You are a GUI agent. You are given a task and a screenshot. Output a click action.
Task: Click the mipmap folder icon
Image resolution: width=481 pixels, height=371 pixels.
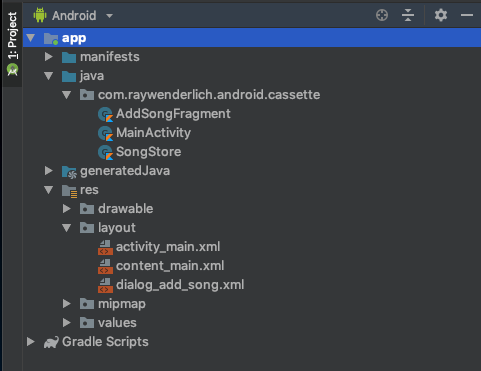87,304
